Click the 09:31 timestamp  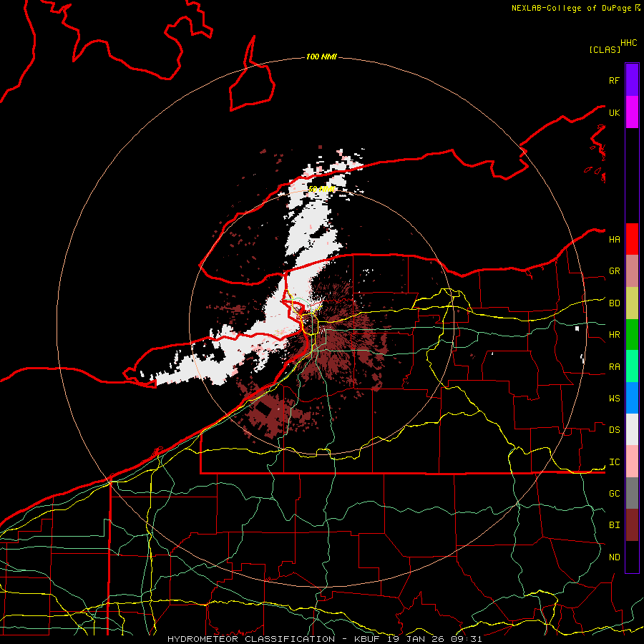466,639
